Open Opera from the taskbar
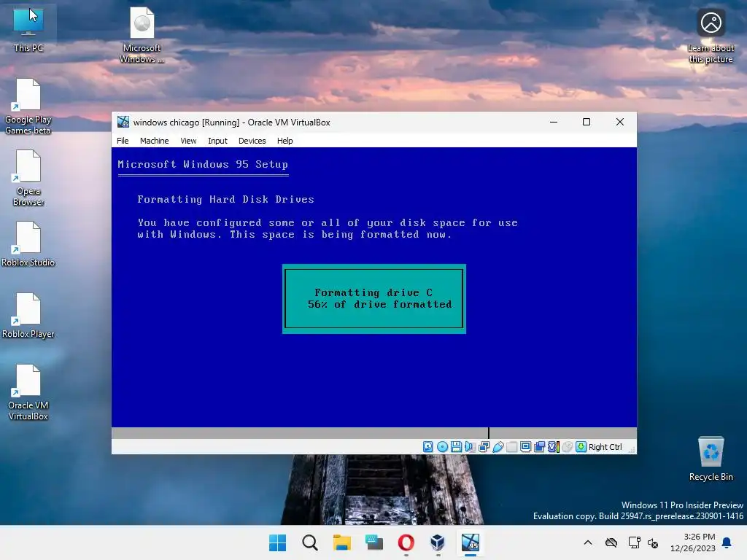The height and width of the screenshot is (560, 747). [406, 542]
